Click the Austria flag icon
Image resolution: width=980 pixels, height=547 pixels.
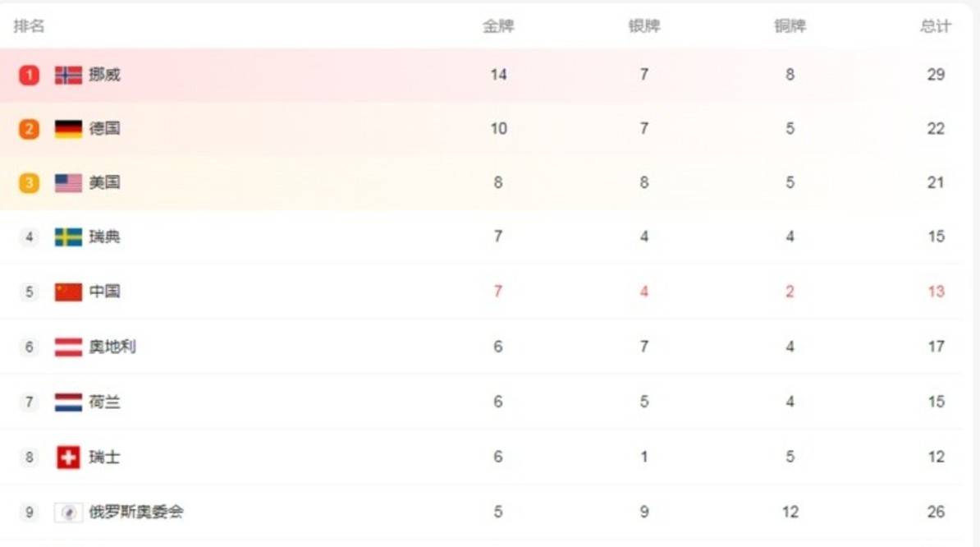coord(68,347)
